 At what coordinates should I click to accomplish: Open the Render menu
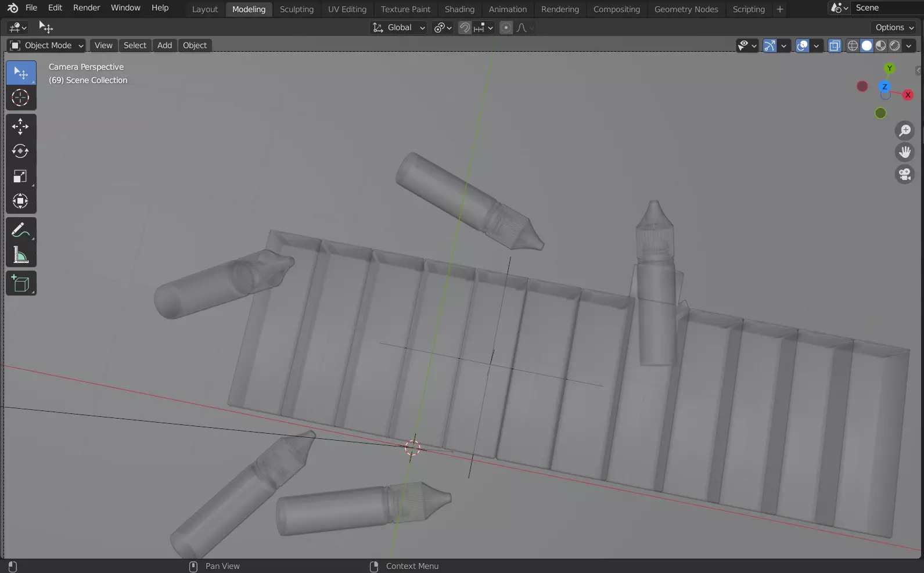point(87,8)
